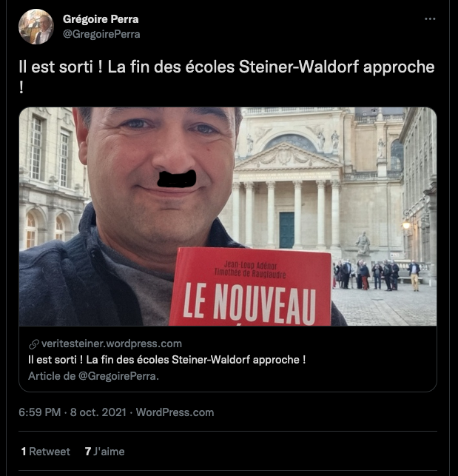The height and width of the screenshot is (476, 458).
Task: Click 'Article de @GregoirePerra.' card description
Action: 93,376
